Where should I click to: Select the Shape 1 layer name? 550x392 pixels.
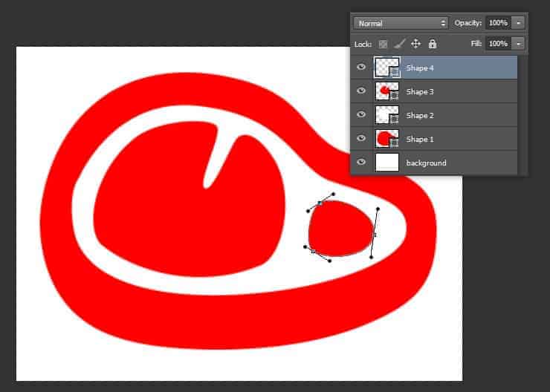pyautogui.click(x=420, y=139)
